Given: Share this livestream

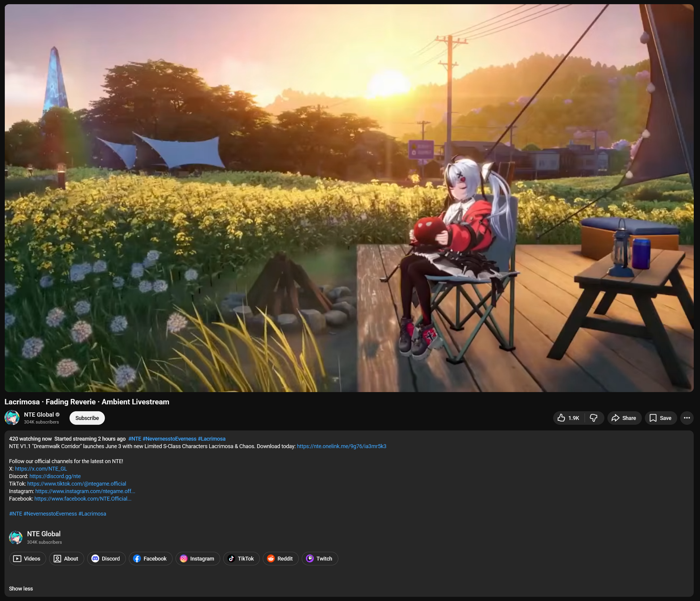Looking at the screenshot, I should click(x=624, y=418).
